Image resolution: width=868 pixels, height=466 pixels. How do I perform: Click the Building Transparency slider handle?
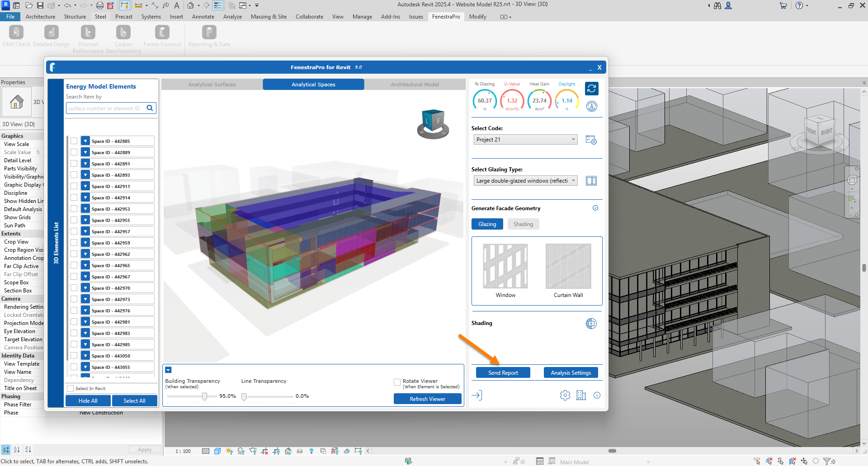point(205,396)
